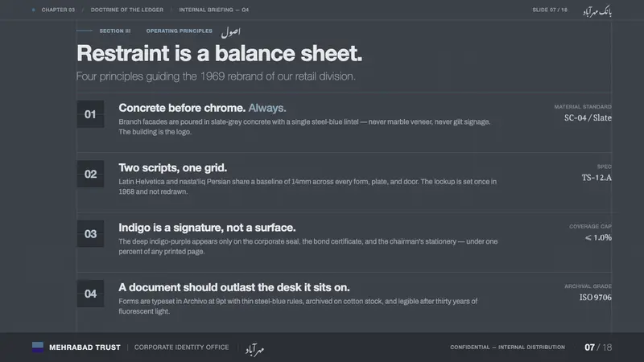Click the 07 / 18 page counter in footer
Image resolution: width=644 pixels, height=362 pixels.
pyautogui.click(x=598, y=348)
